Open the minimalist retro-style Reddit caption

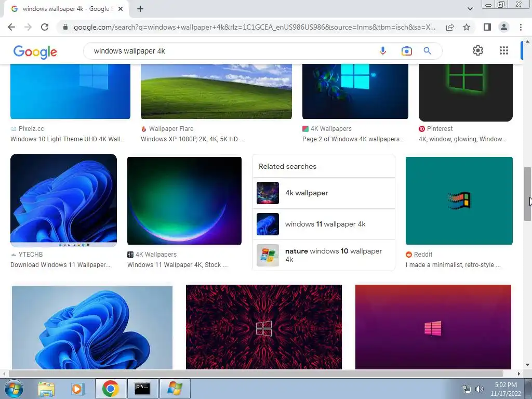point(453,265)
